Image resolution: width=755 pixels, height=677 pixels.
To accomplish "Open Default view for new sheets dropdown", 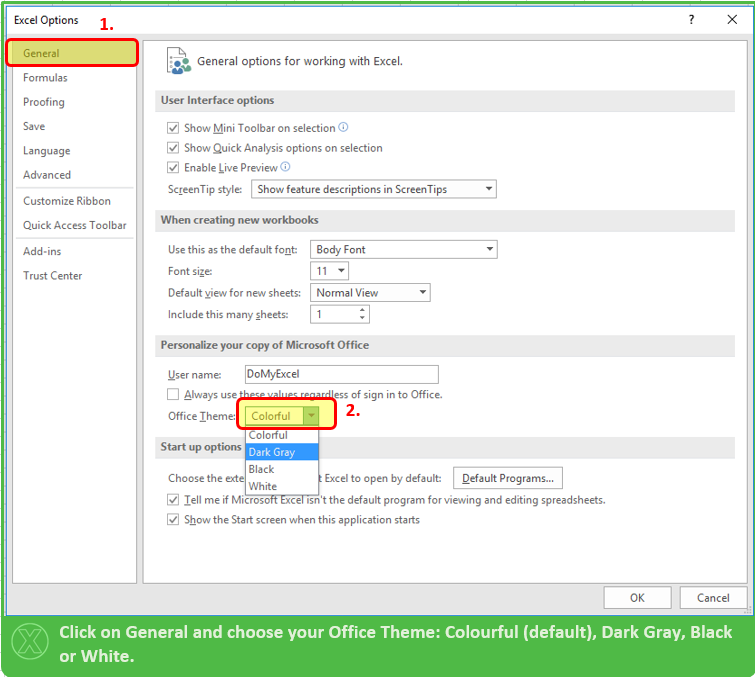I will [x=370, y=293].
